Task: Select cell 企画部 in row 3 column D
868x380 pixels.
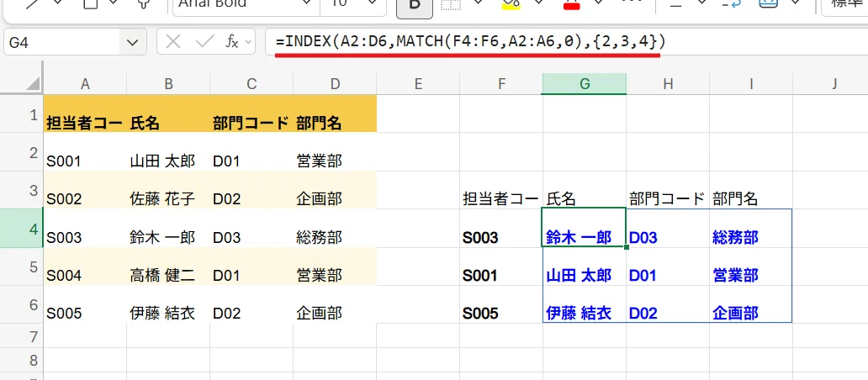Action: pyautogui.click(x=335, y=190)
